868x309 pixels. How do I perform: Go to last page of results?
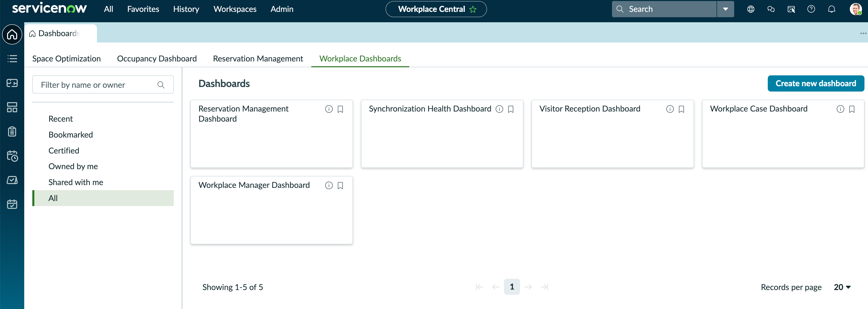click(x=544, y=287)
